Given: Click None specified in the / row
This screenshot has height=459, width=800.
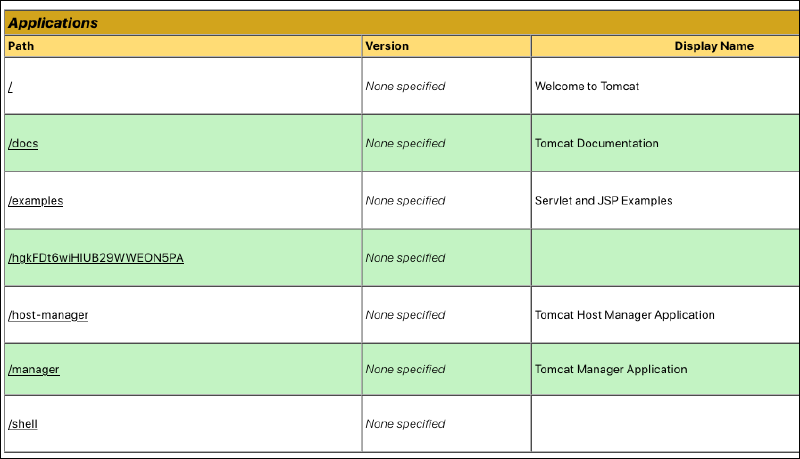Looking at the screenshot, I should [406, 86].
